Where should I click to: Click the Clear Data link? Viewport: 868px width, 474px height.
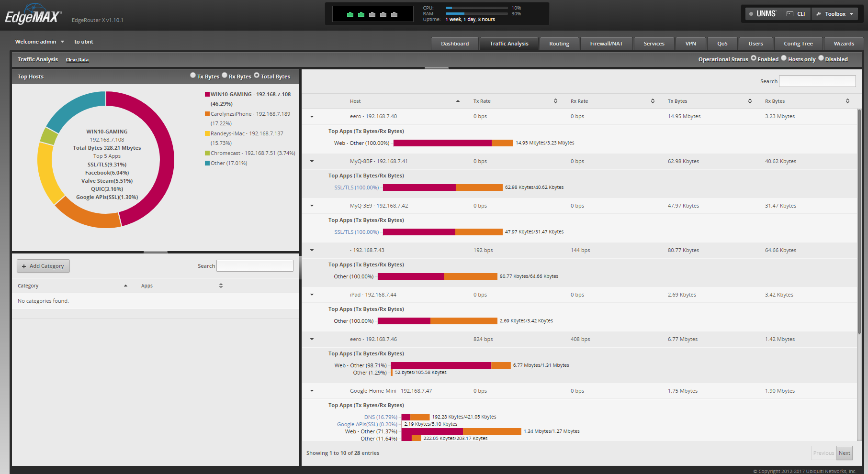77,60
